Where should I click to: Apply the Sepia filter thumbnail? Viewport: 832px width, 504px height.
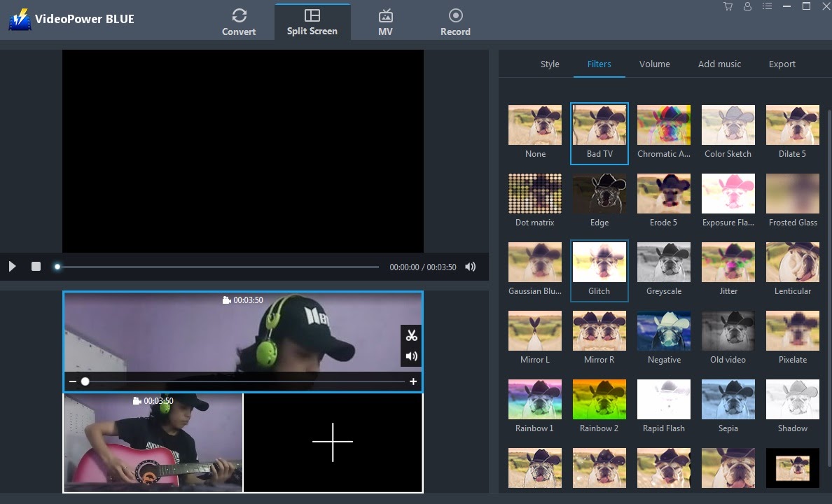point(728,399)
